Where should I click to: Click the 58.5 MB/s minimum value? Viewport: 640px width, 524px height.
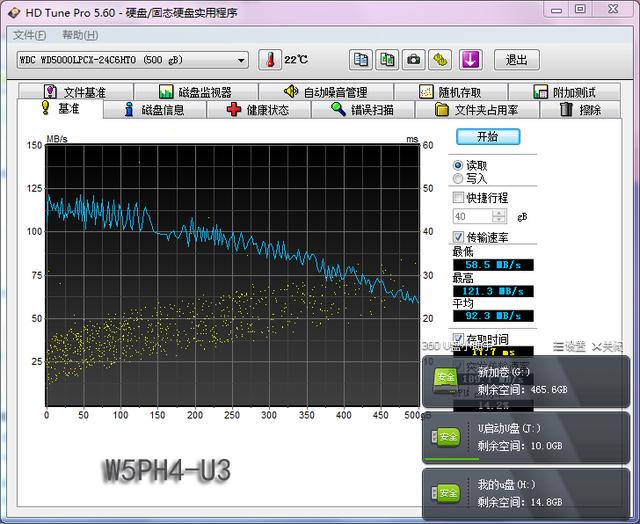point(493,265)
